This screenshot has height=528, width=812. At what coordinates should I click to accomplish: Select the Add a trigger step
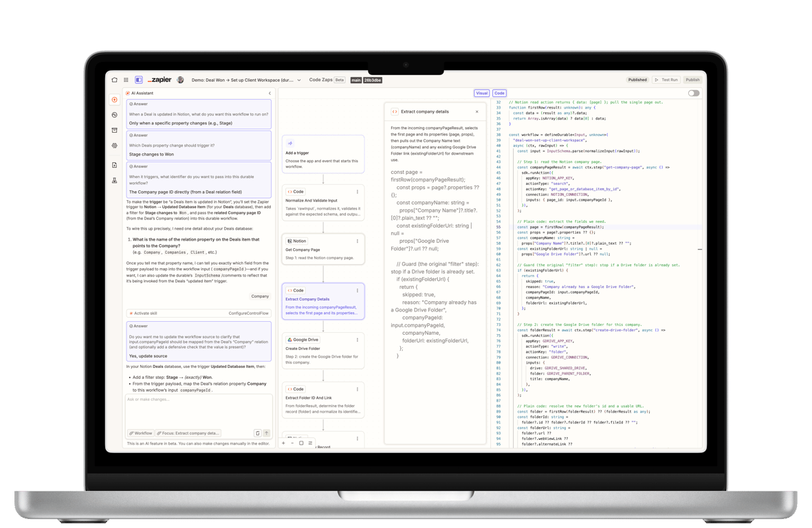pos(323,154)
